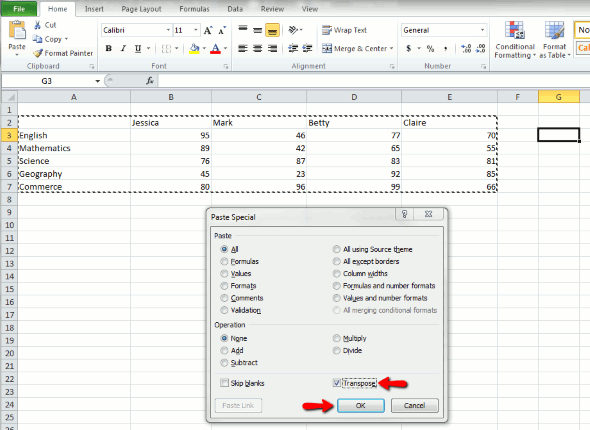The width and height of the screenshot is (590, 430).
Task: Expand the Name Box dropdown arrow
Action: coord(97,81)
